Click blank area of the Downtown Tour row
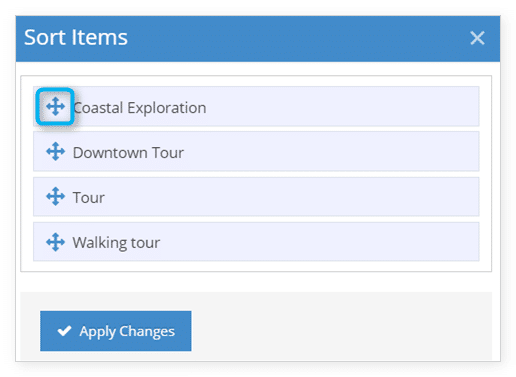516x377 pixels. tap(333, 151)
